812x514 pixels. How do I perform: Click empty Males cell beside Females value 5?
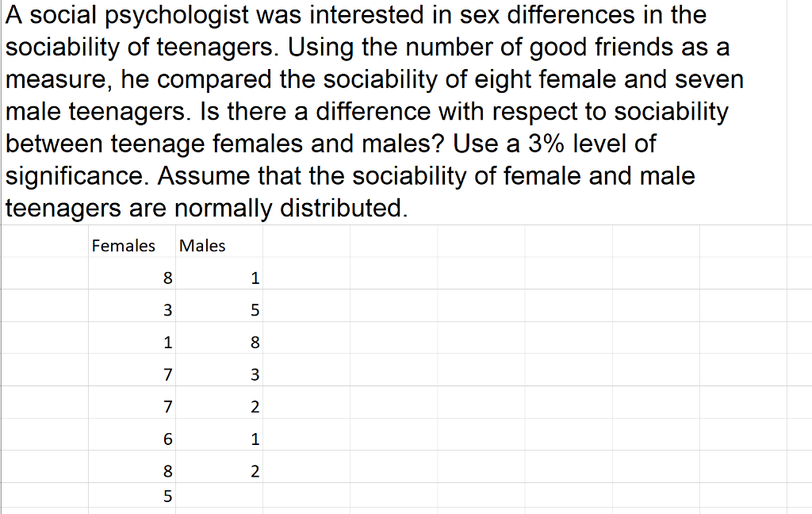click(x=219, y=495)
